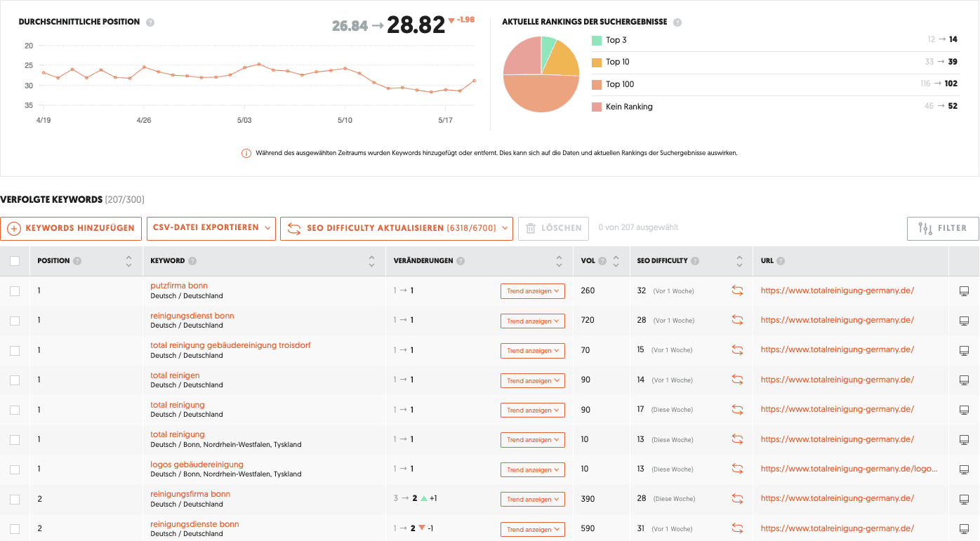The width and height of the screenshot is (980, 541).
Task: Open help icon beside Aktuelle Rankings der Suchergebnisse
Action: coord(677,22)
